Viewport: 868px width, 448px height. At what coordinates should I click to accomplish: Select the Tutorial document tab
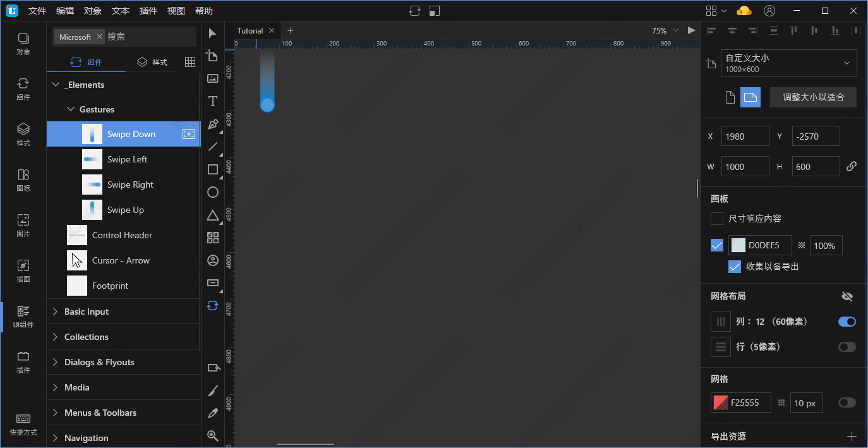(x=250, y=30)
